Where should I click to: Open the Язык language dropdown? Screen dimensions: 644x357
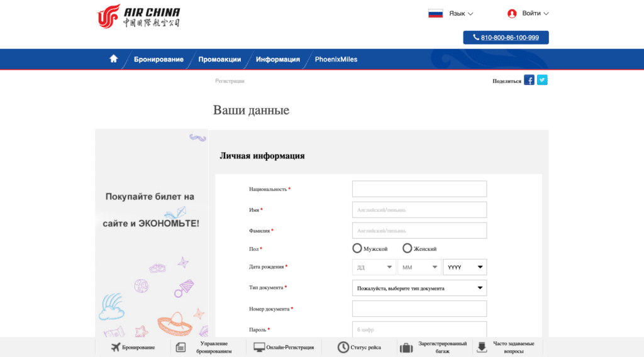pos(461,14)
